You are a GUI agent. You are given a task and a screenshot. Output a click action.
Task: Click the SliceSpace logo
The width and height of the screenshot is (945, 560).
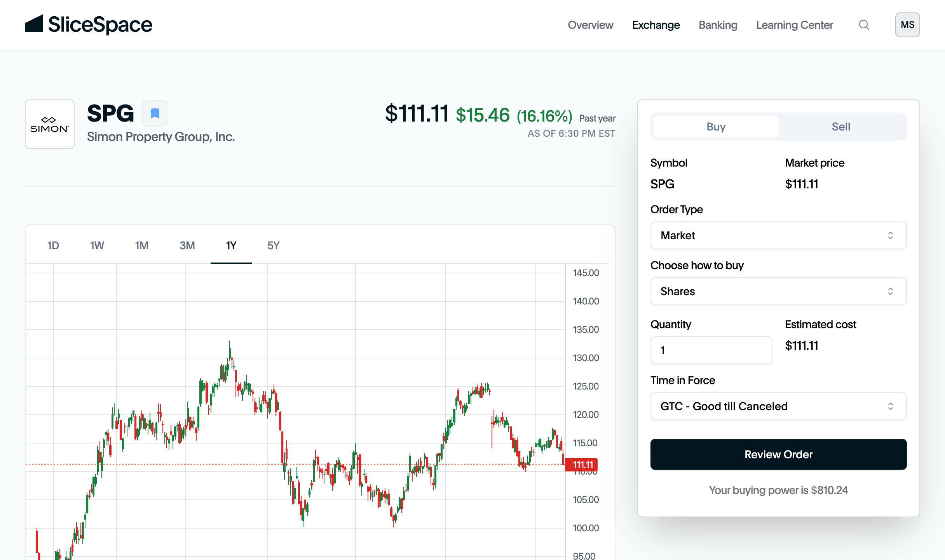point(89,24)
